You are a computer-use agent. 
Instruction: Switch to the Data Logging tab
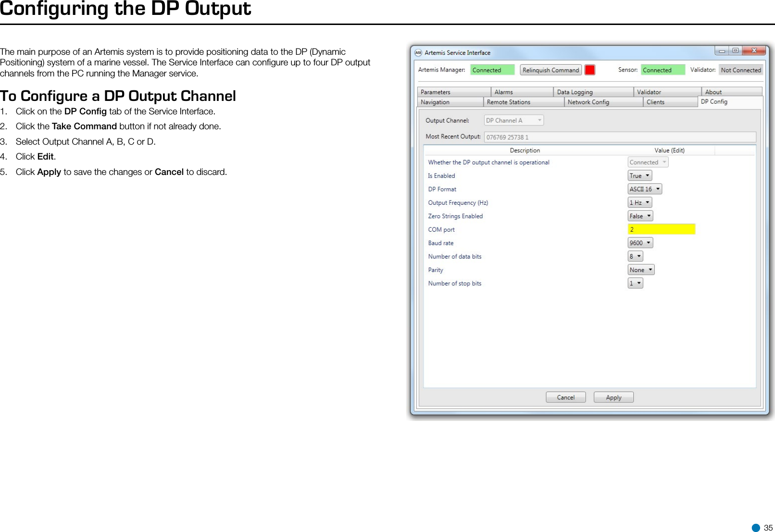(x=593, y=92)
